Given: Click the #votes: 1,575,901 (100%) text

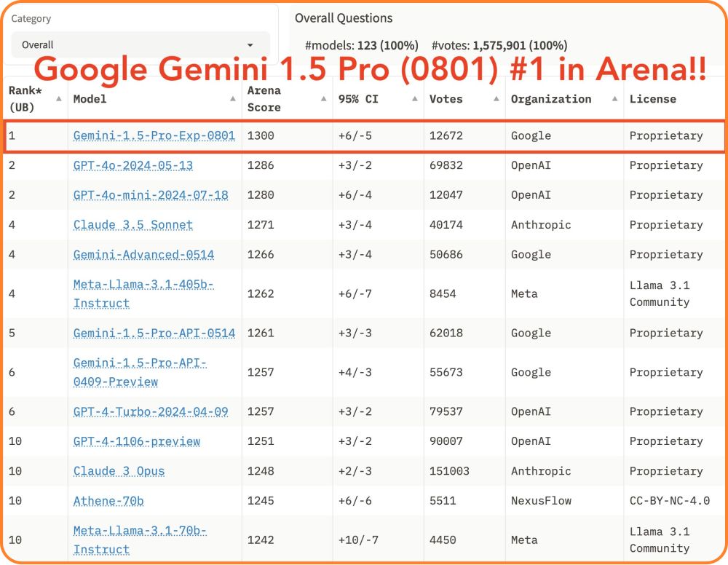Looking at the screenshot, I should click(x=499, y=45).
